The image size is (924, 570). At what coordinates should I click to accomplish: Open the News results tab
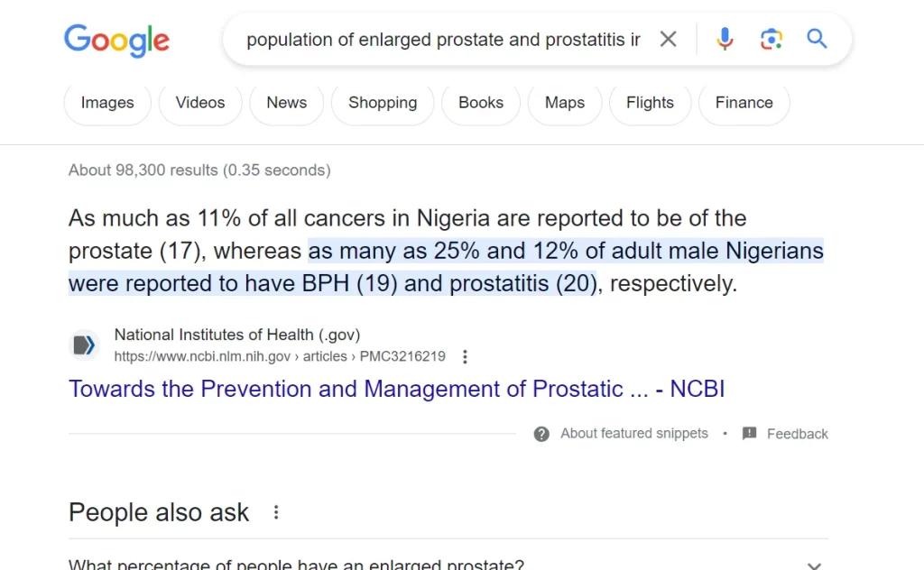point(286,103)
